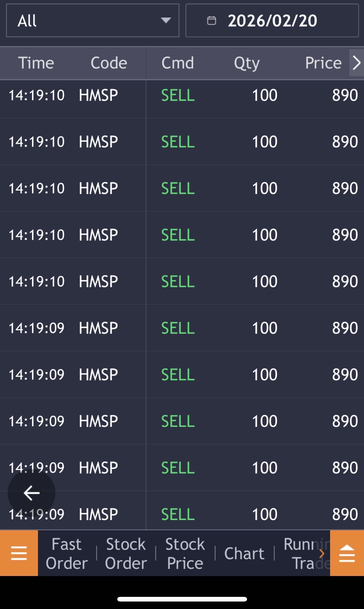
Task: Click the Cmd column header
Action: point(178,63)
